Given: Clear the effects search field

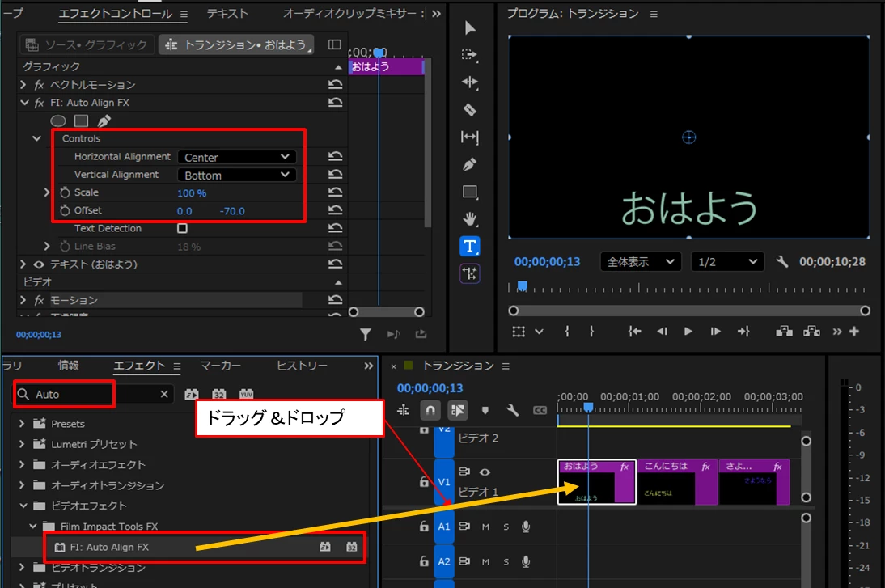Looking at the screenshot, I should tap(164, 394).
